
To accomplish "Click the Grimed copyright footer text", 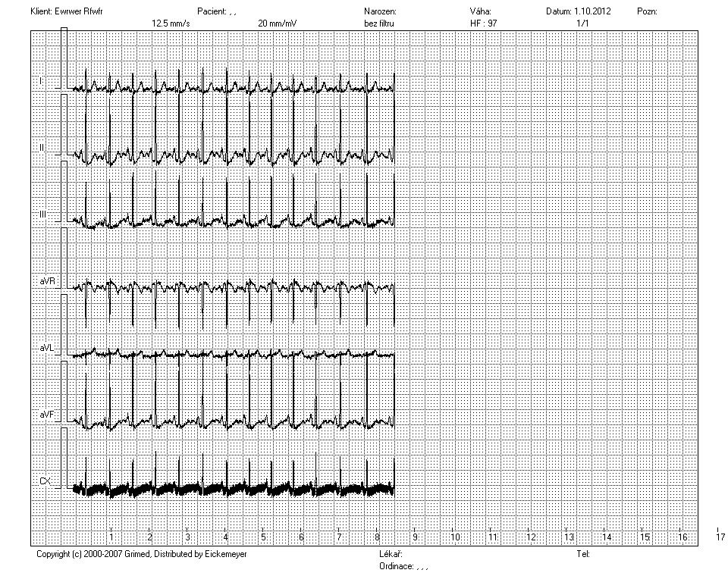I will tap(142, 554).
